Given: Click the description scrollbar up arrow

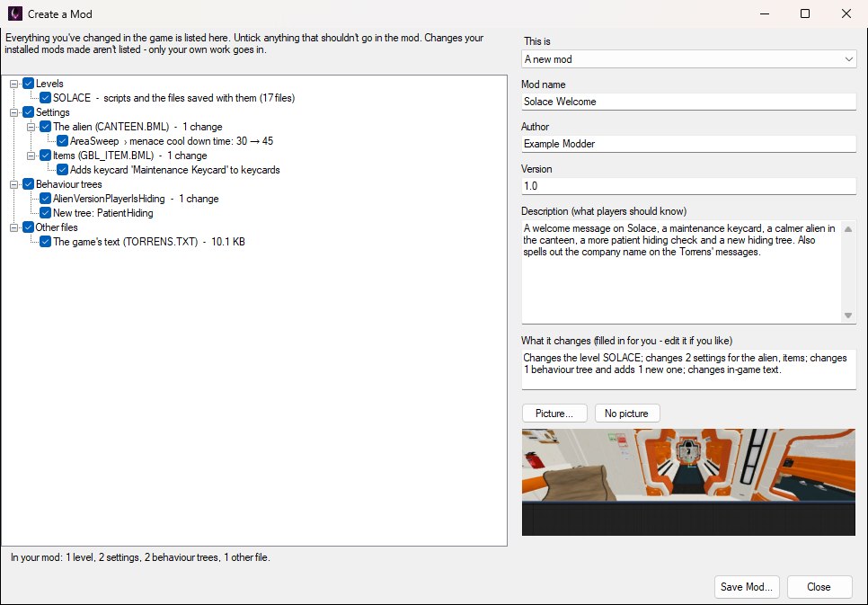Looking at the screenshot, I should point(848,229).
